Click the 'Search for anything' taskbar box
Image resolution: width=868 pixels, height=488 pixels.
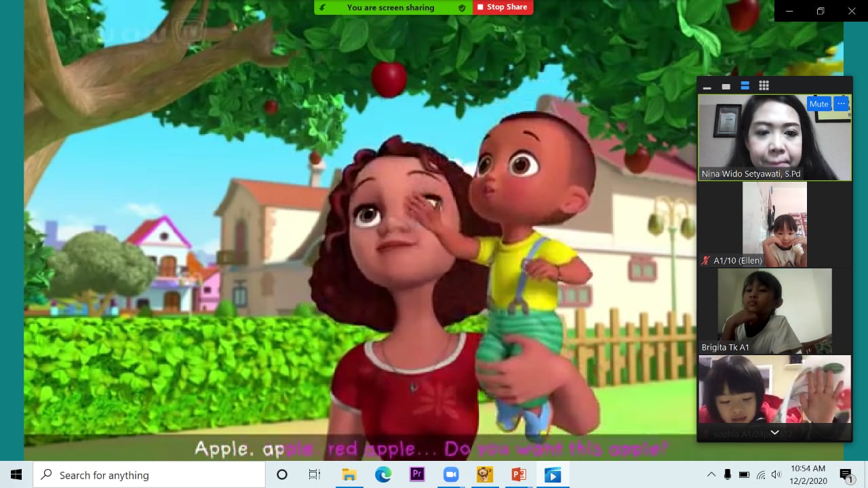(x=149, y=474)
